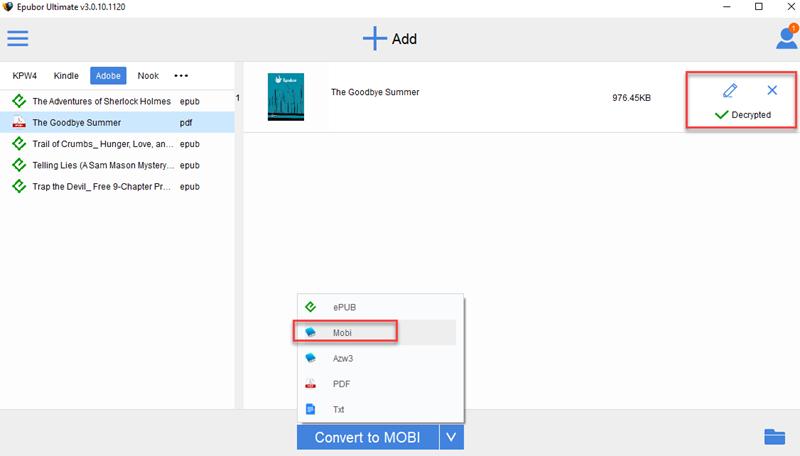The image size is (800, 456).
Task: Click the Mobi format icon in dropdown
Action: [311, 333]
